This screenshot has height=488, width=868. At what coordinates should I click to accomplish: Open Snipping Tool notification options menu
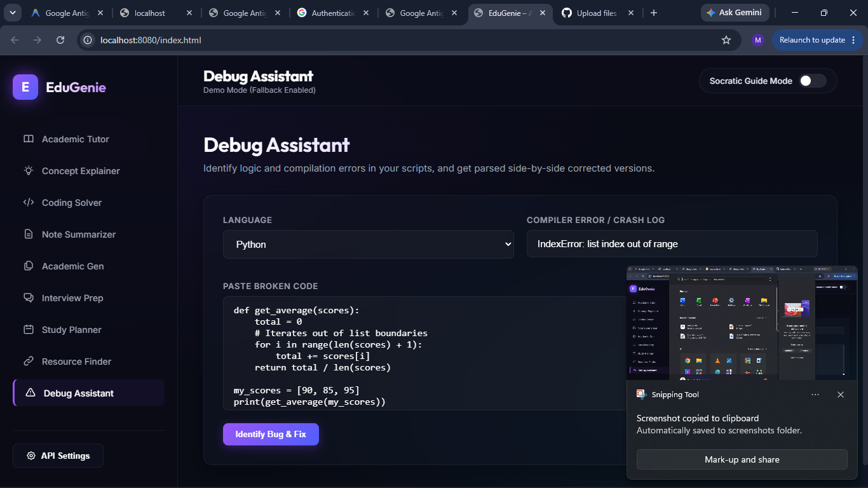coord(815,395)
